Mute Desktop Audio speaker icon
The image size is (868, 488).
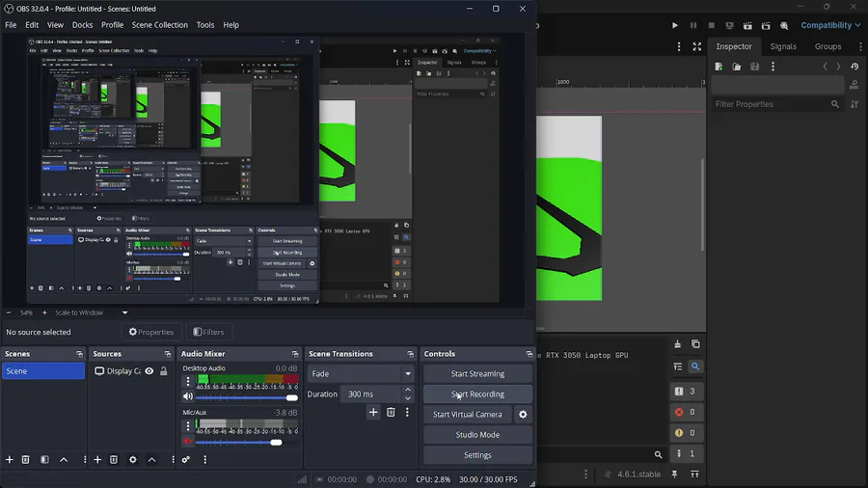tap(188, 396)
